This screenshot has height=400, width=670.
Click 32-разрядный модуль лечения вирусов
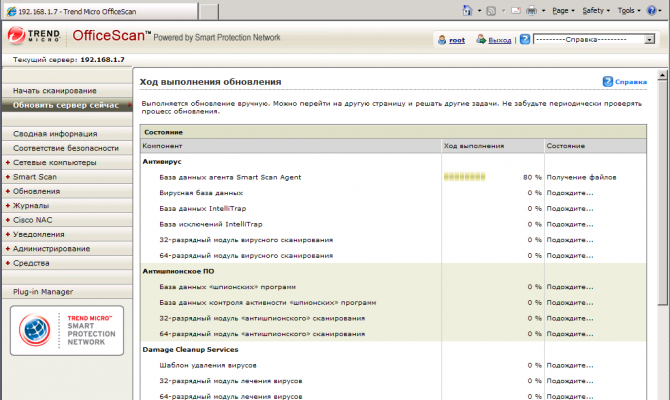pyautogui.click(x=231, y=381)
